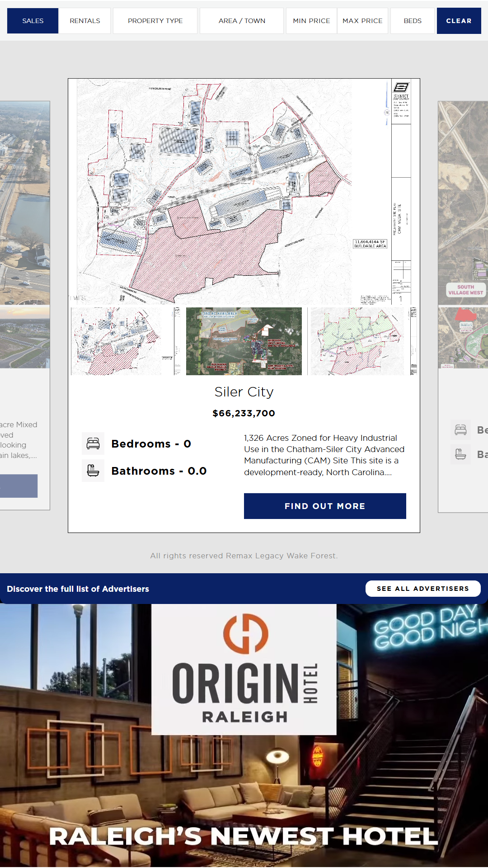The width and height of the screenshot is (488, 868).
Task: Switch to Rentals listings
Action: (85, 21)
